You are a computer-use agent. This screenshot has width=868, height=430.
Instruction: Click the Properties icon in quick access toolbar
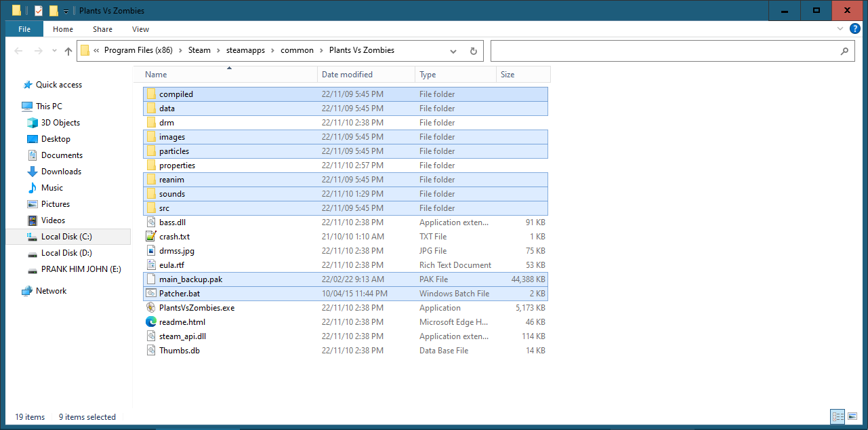pos(38,11)
